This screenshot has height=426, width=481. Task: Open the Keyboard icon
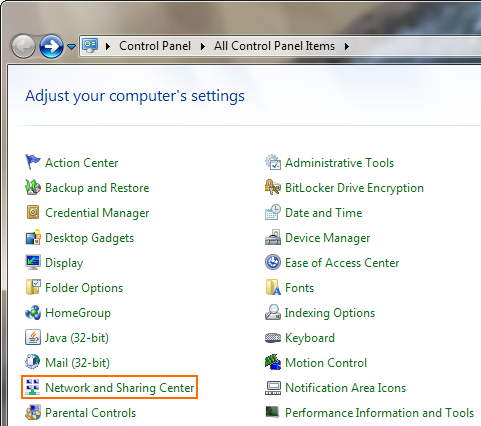273,338
